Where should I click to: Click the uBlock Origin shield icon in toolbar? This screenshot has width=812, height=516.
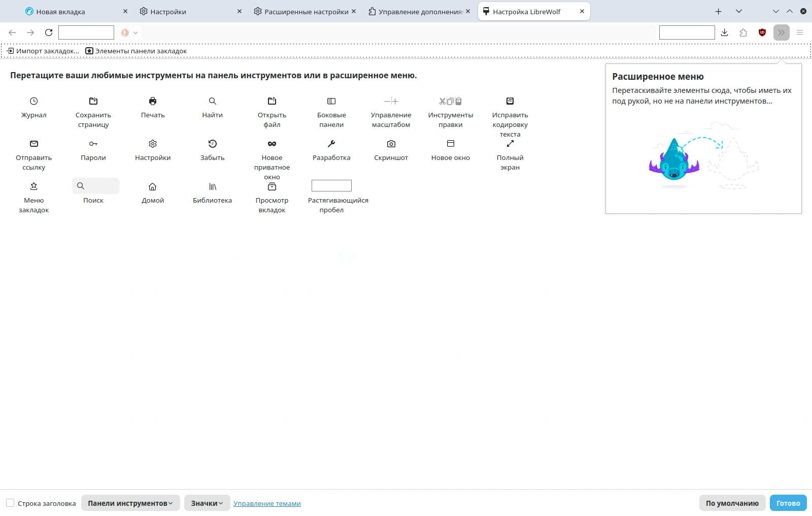click(762, 33)
